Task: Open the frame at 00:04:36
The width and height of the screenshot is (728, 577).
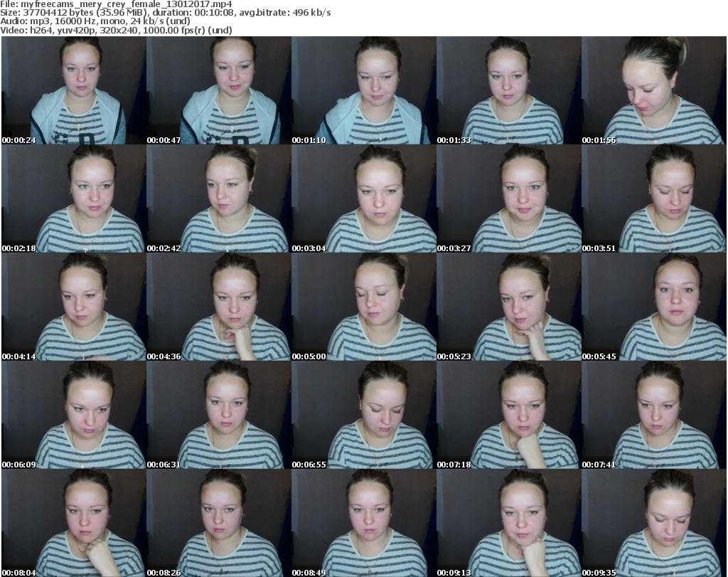Action: click(219, 307)
